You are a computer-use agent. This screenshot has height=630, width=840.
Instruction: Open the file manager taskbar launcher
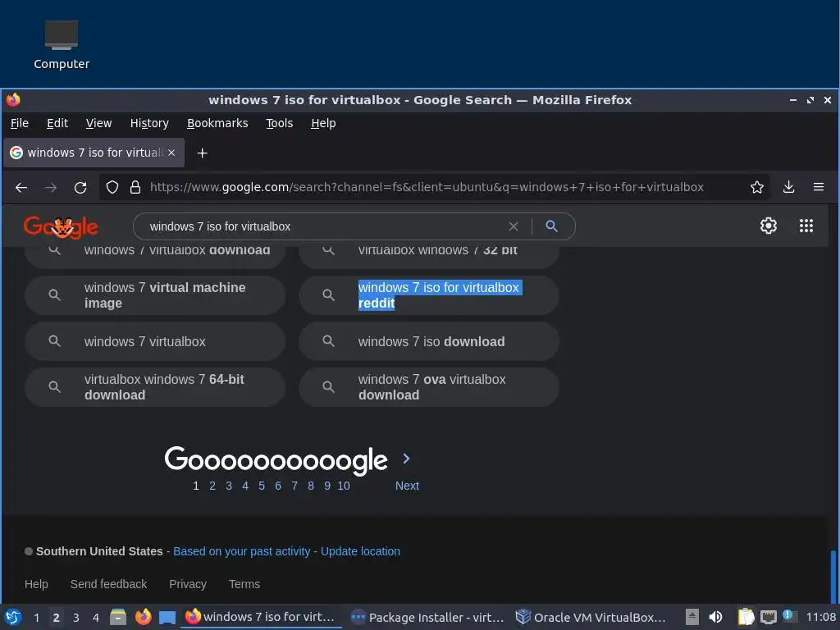pyautogui.click(x=118, y=617)
